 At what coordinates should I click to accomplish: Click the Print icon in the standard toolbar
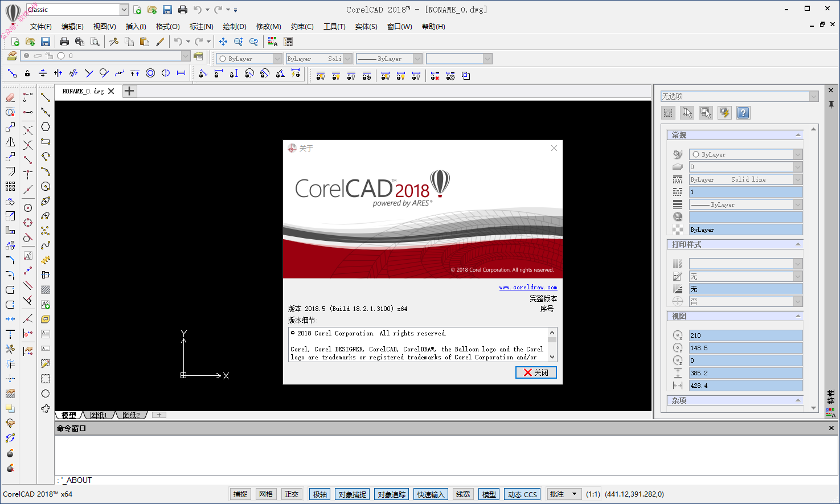(64, 42)
